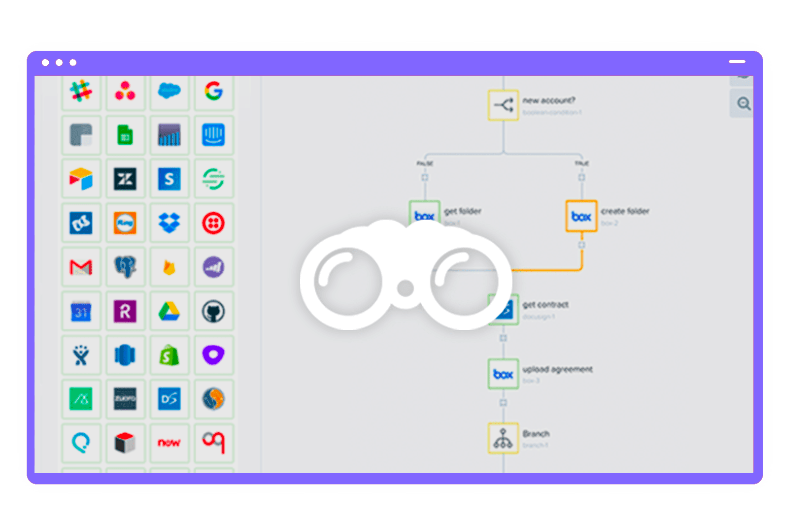The image size is (812, 514).
Task: Choose the red-topped cube connector
Action: click(125, 443)
